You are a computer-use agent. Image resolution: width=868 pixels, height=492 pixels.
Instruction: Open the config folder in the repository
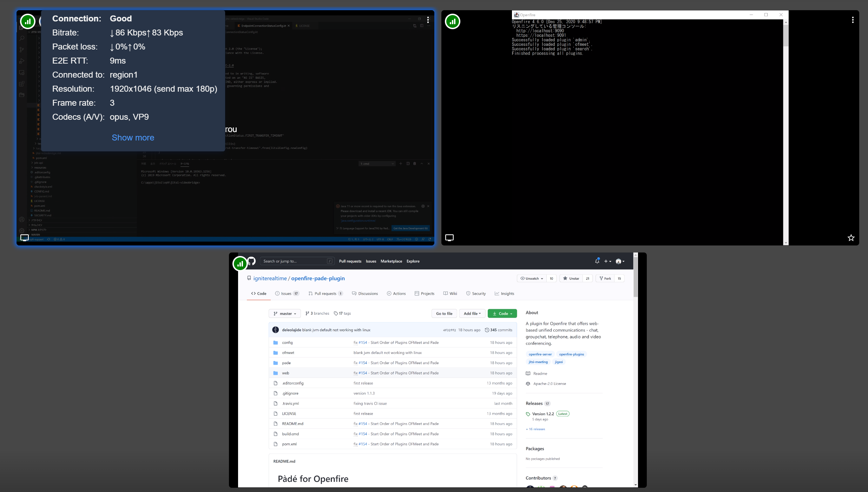pyautogui.click(x=287, y=342)
